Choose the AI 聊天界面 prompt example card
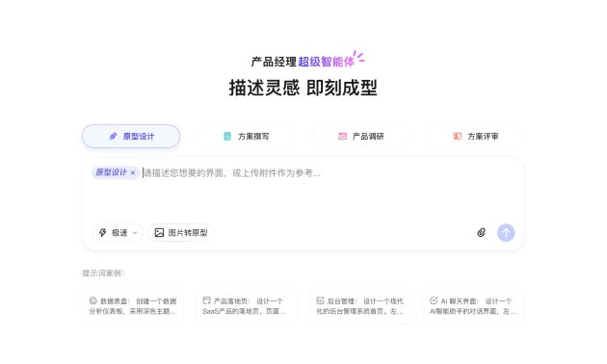This screenshot has height=364, width=607. pos(473,305)
